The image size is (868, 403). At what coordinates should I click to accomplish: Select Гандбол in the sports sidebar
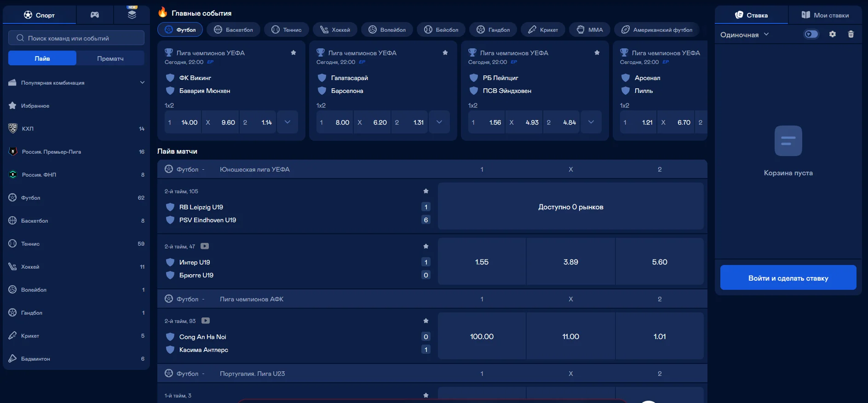click(76, 313)
